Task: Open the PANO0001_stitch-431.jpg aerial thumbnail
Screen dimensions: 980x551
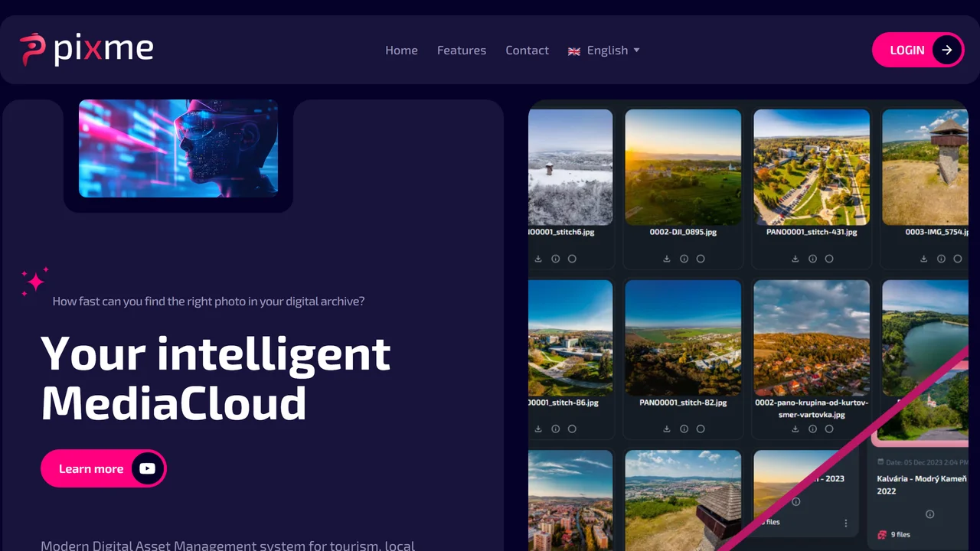Action: click(812, 167)
